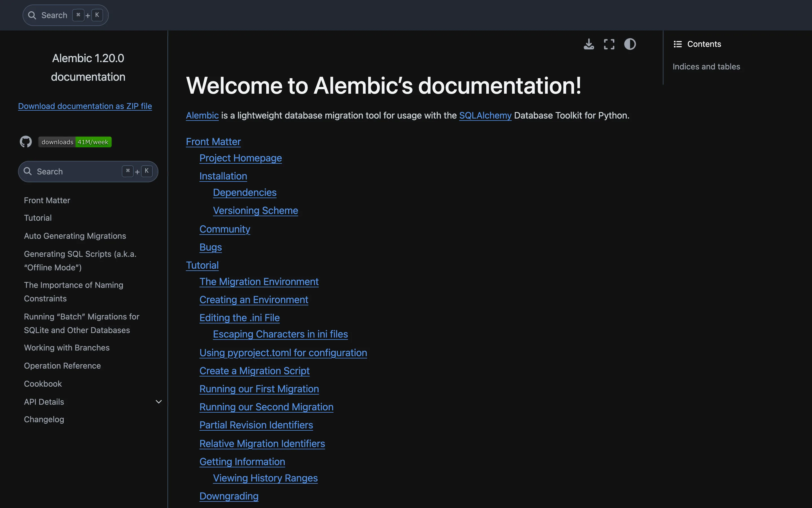Open the GitHub repository icon
The image size is (812, 508).
point(26,142)
